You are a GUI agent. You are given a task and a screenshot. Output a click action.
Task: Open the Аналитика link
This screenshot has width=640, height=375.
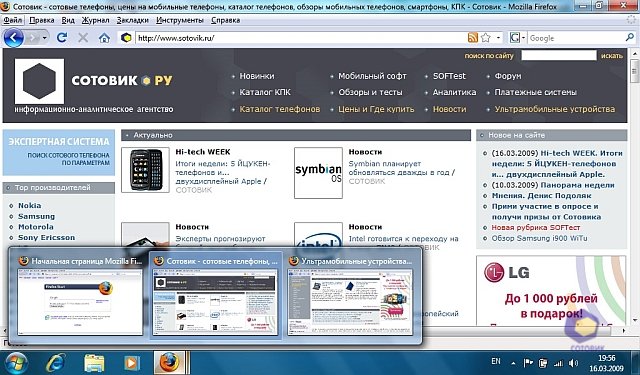pos(454,92)
